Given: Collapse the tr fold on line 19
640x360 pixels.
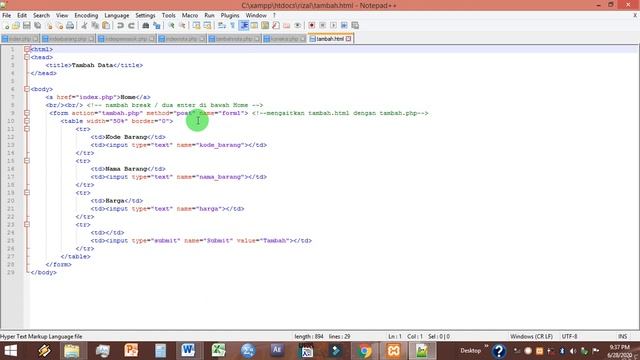Looking at the screenshot, I should point(27,193).
